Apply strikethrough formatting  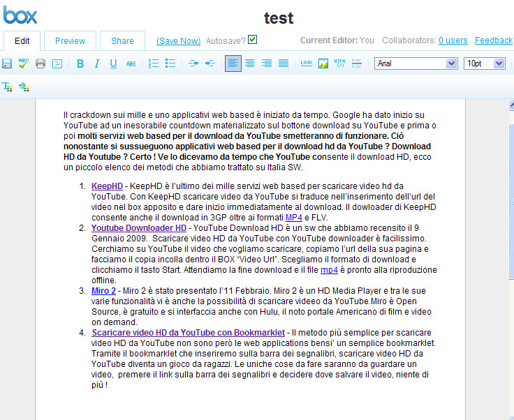[x=131, y=63]
